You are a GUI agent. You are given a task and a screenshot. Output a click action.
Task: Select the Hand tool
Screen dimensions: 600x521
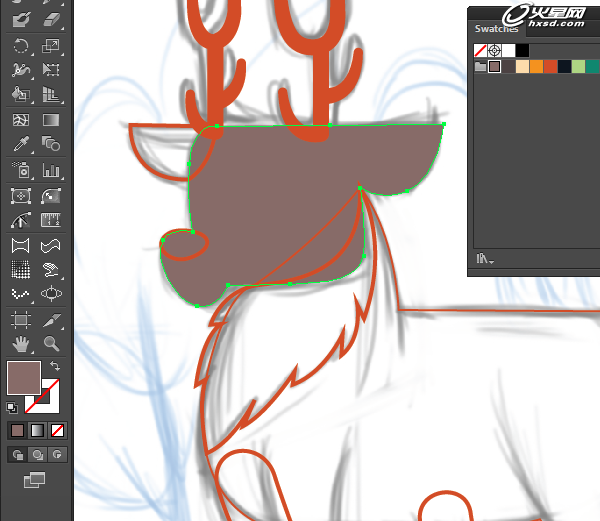pyautogui.click(x=21, y=344)
